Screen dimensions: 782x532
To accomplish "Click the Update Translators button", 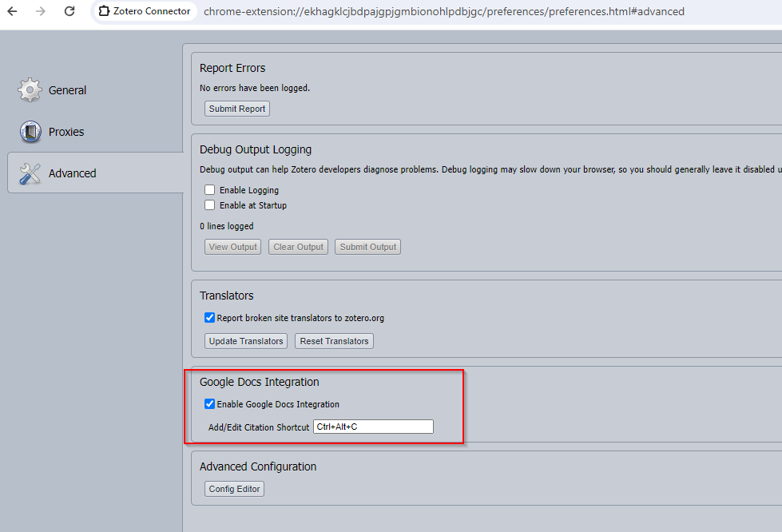I will click(x=246, y=341).
